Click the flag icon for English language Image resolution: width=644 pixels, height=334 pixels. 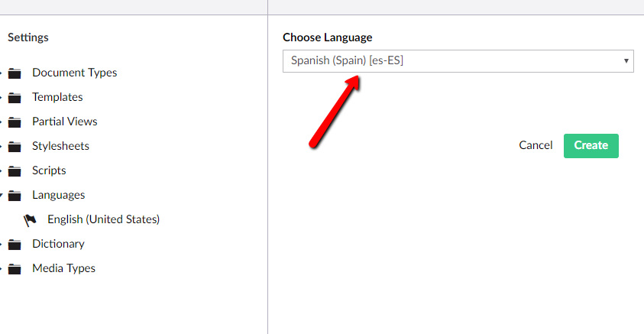(30, 220)
